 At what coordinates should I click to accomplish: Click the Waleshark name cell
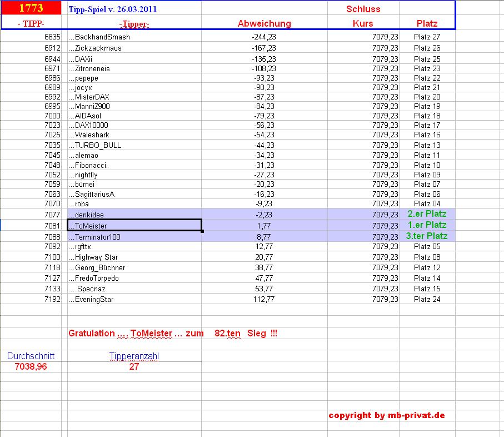tap(134, 135)
